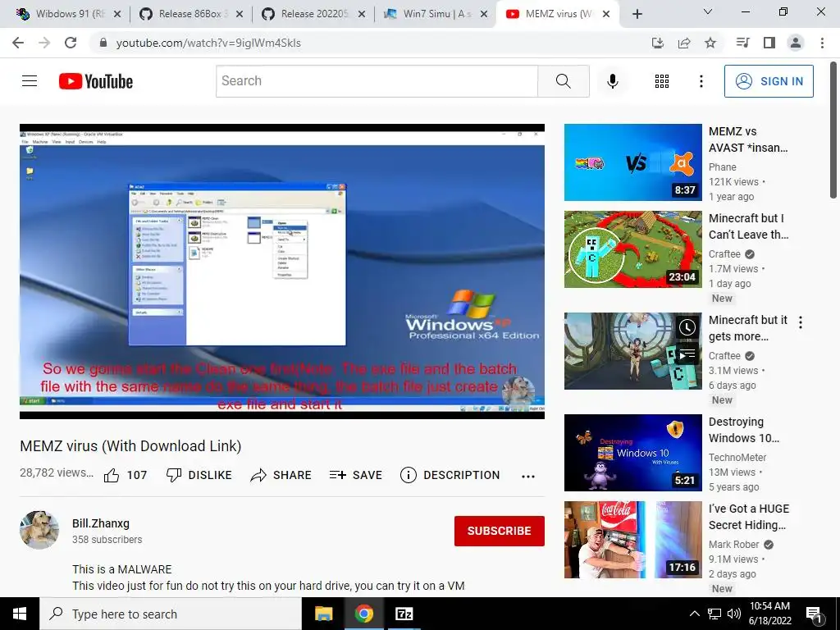Viewport: 840px width, 630px height.
Task: Start voice search with the microphone icon
Action: tap(613, 81)
